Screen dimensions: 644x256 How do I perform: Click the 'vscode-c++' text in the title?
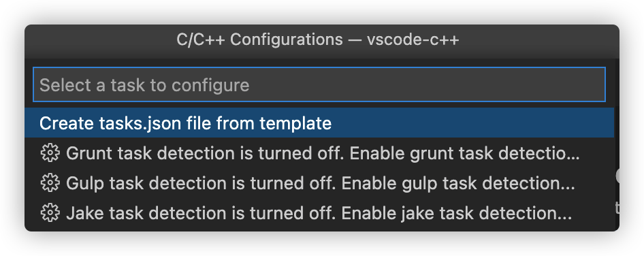(413, 40)
